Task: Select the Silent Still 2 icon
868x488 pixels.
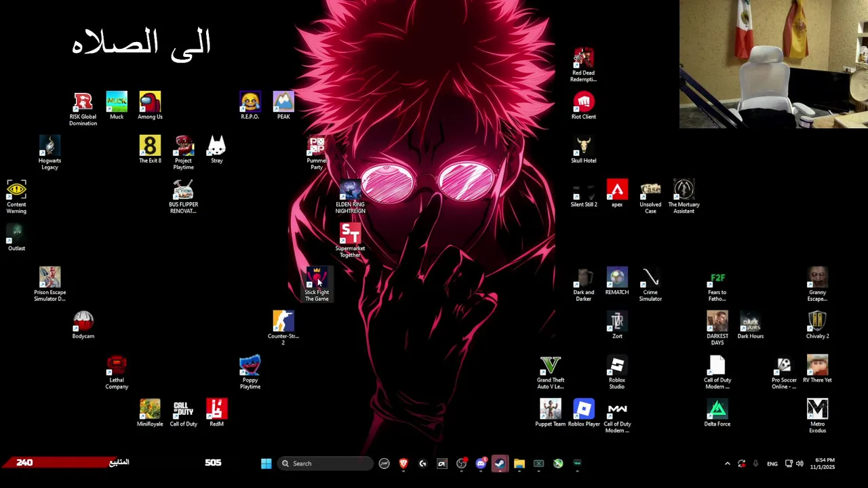Action: click(583, 194)
